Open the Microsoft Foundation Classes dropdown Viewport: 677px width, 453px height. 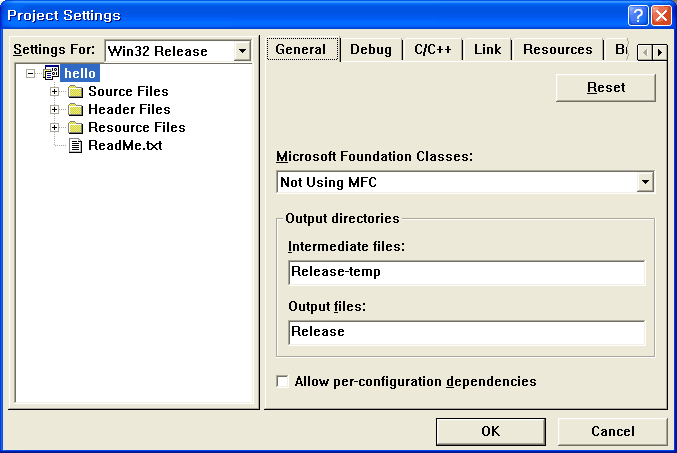pyautogui.click(x=645, y=182)
